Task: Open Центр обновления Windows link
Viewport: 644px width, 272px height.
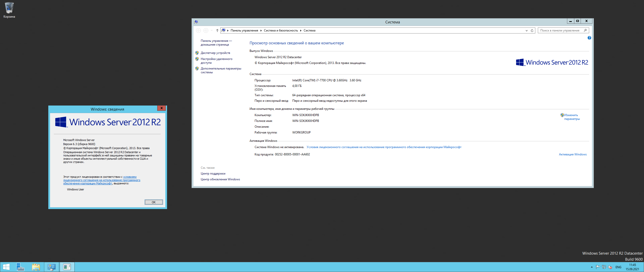Action: coord(220,179)
